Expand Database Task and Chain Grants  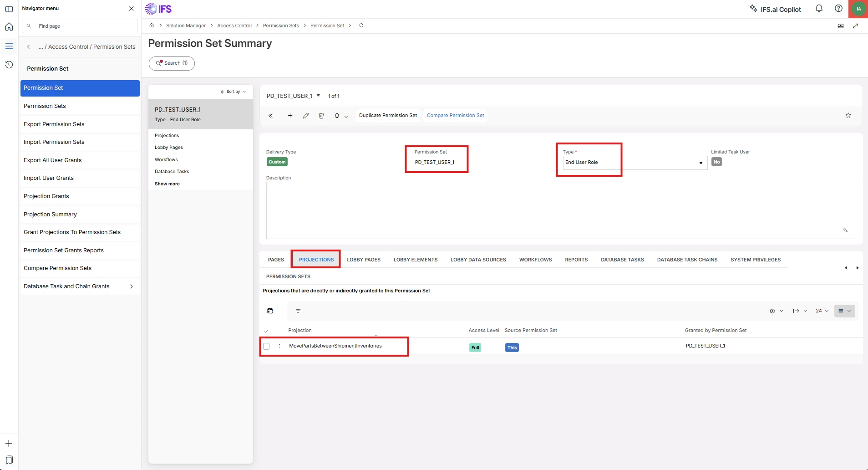(x=80, y=286)
